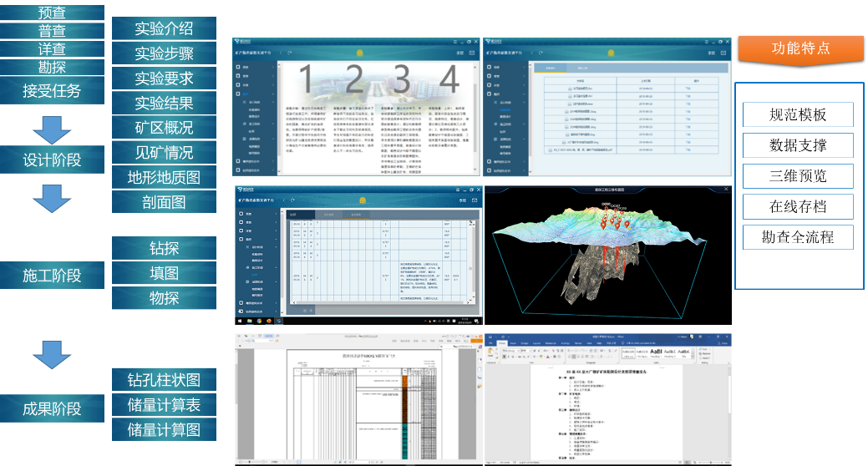Click the download link in the first file row
The width and height of the screenshot is (868, 466).
pyautogui.click(x=687, y=89)
